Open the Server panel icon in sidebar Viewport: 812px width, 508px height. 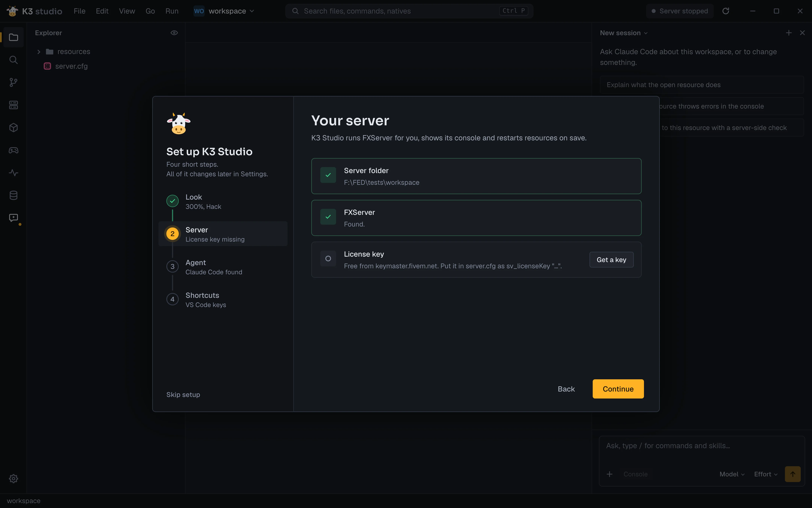pos(13,105)
